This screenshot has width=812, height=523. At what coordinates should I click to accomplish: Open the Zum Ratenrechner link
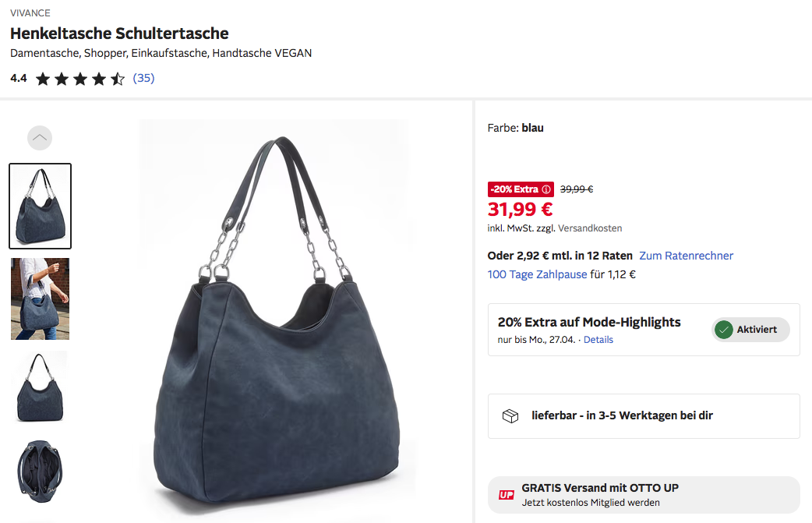(x=686, y=256)
